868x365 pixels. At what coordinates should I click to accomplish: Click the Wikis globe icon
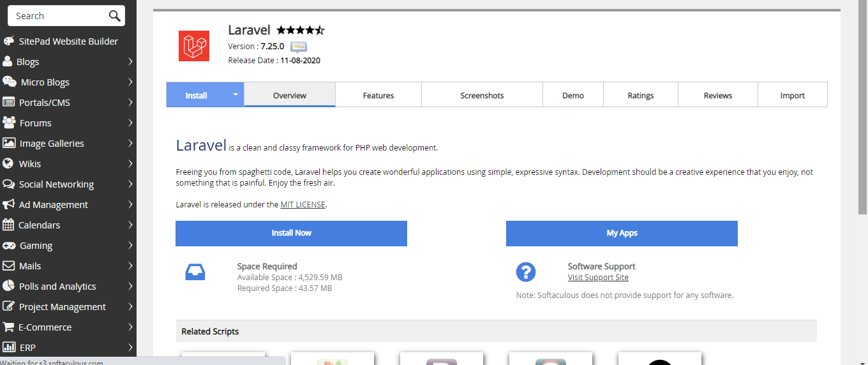pyautogui.click(x=8, y=163)
